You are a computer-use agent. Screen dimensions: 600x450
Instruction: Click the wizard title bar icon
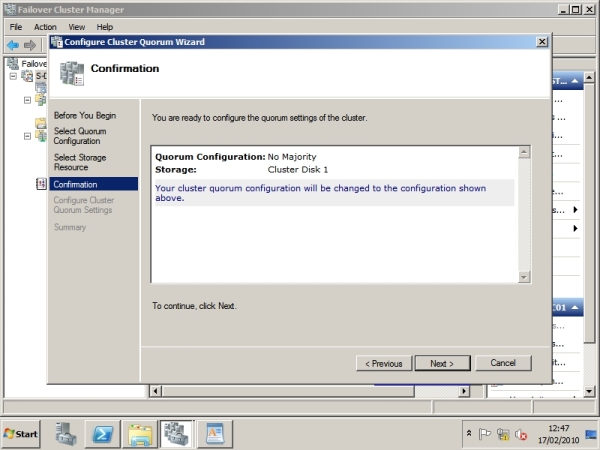click(x=57, y=42)
